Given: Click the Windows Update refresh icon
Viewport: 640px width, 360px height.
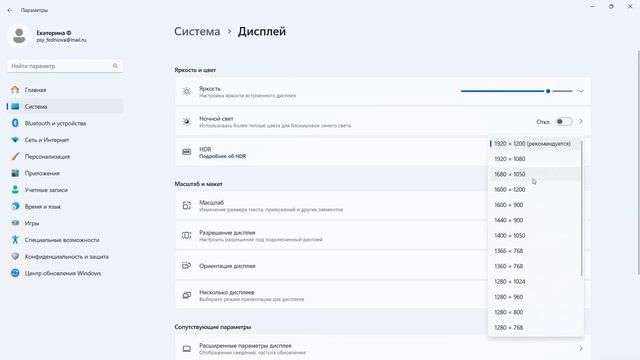Looking at the screenshot, I should pyautogui.click(x=15, y=273).
